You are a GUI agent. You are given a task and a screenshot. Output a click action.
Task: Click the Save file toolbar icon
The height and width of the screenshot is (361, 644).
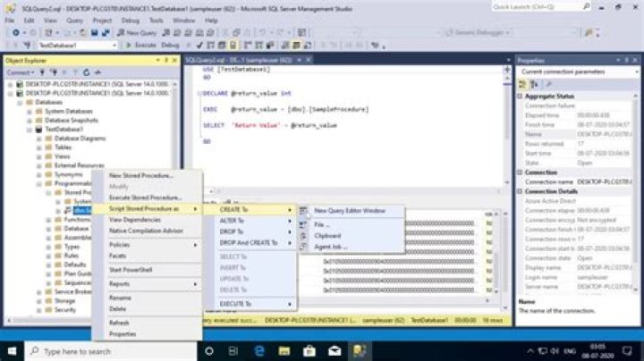coord(95,32)
